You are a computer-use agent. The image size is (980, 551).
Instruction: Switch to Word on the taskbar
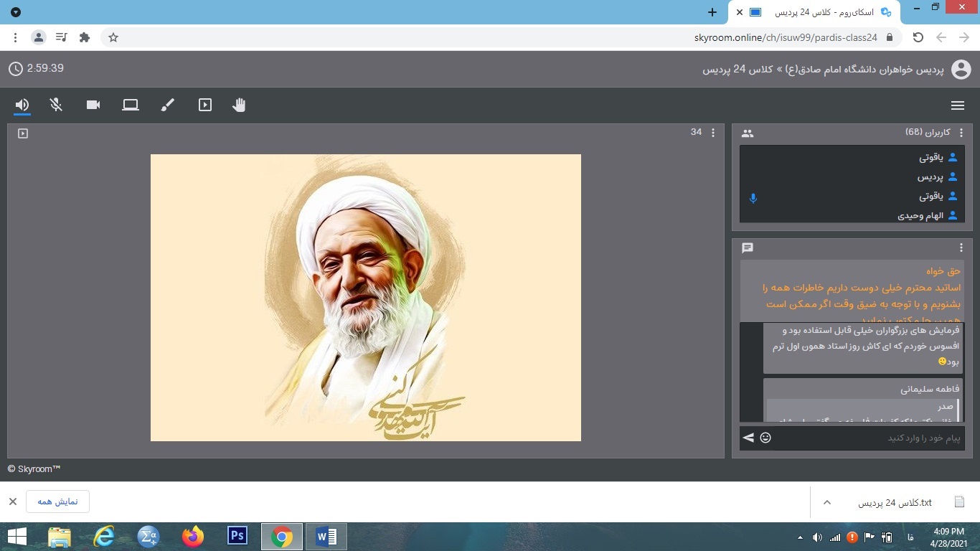click(326, 537)
